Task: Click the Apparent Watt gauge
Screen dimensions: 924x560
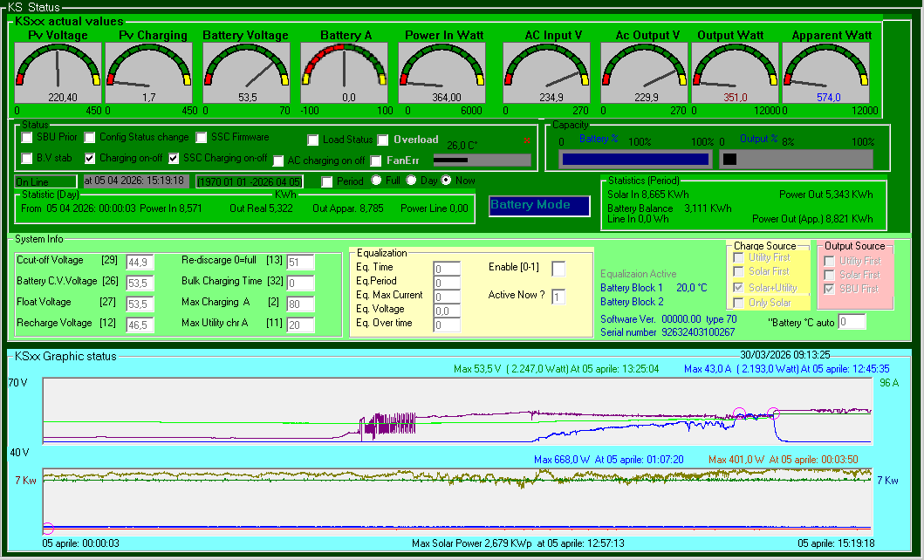Action: pyautogui.click(x=825, y=73)
